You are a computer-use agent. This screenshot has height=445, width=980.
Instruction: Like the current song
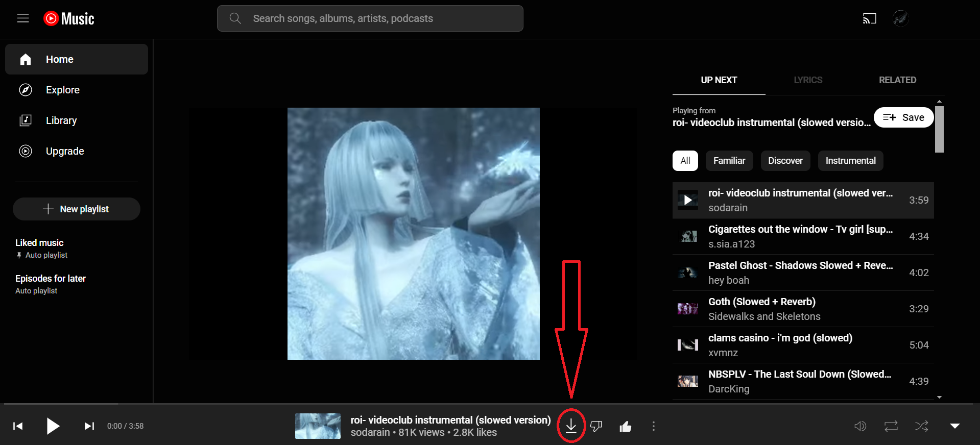pos(625,426)
